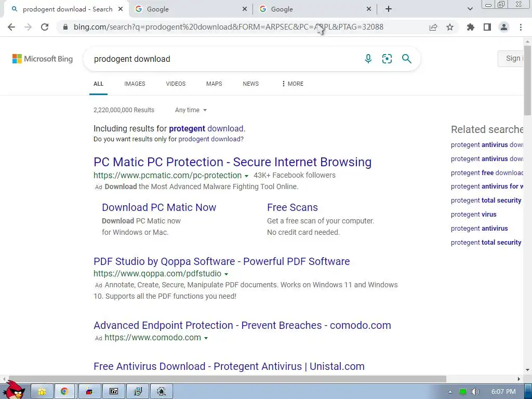Viewport: 532px width, 399px height.
Task: Bookmark this page with the star icon
Action: [450, 27]
